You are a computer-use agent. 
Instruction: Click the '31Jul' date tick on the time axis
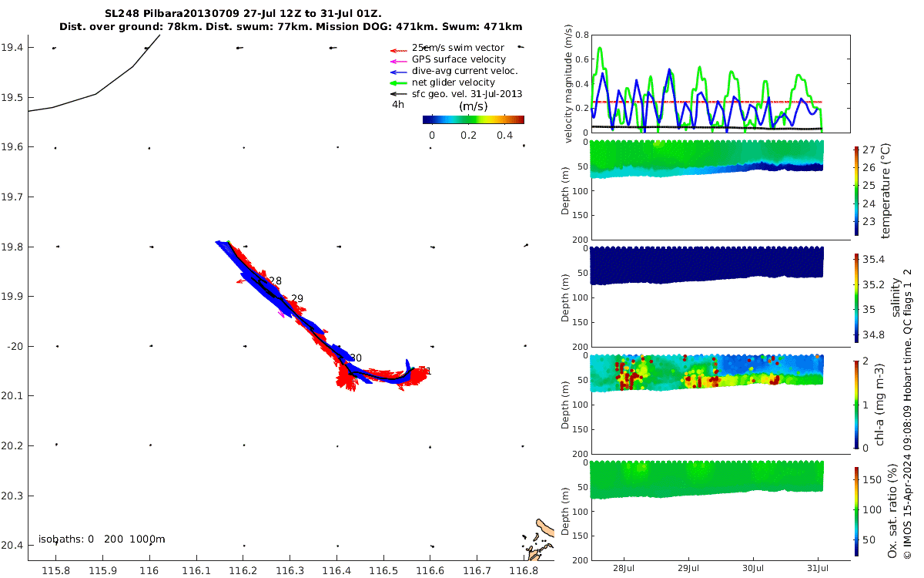click(x=819, y=568)
